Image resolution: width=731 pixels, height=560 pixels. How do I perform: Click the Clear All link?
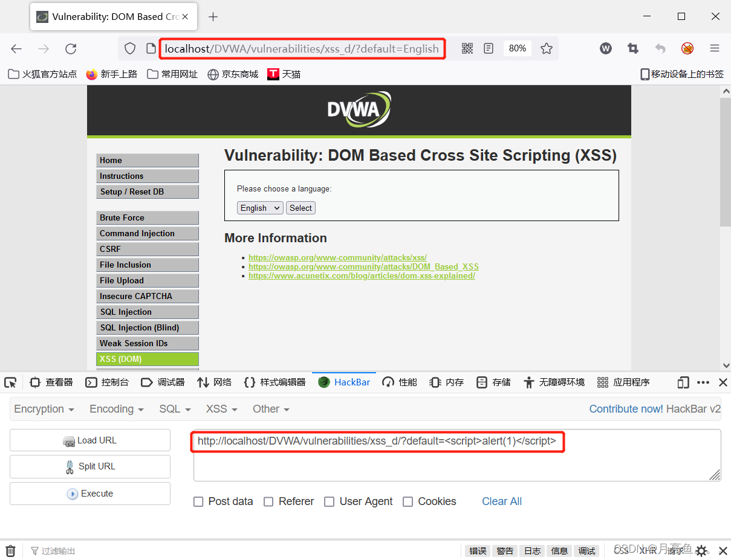point(502,501)
